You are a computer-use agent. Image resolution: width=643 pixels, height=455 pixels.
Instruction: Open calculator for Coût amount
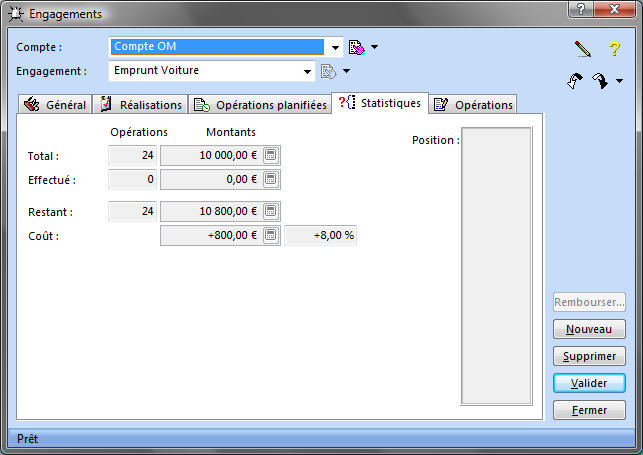tap(271, 235)
